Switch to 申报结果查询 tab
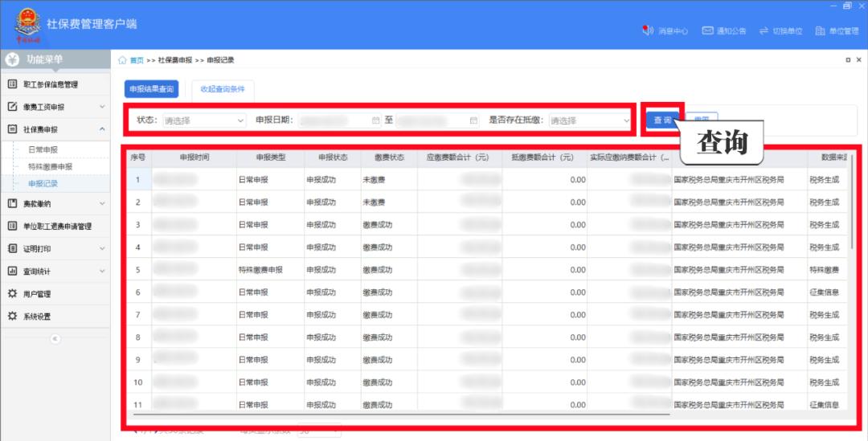Image resolution: width=868 pixels, height=441 pixels. tap(151, 89)
